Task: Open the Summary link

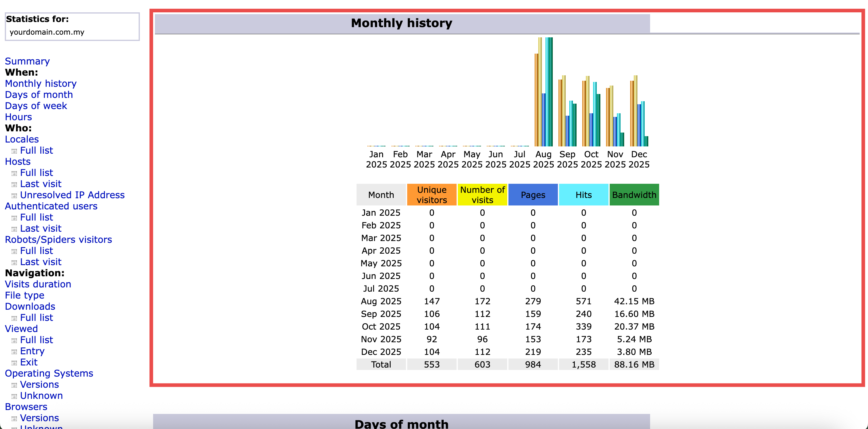Action: (27, 61)
